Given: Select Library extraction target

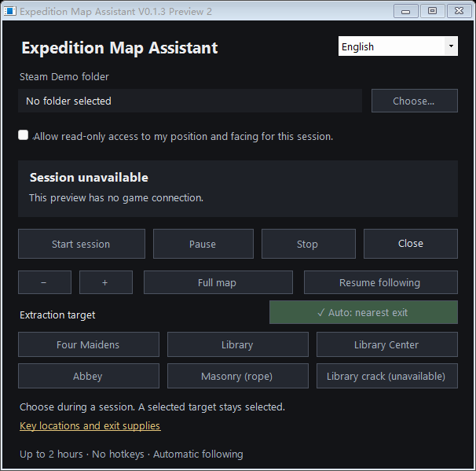Looking at the screenshot, I should click(238, 344).
